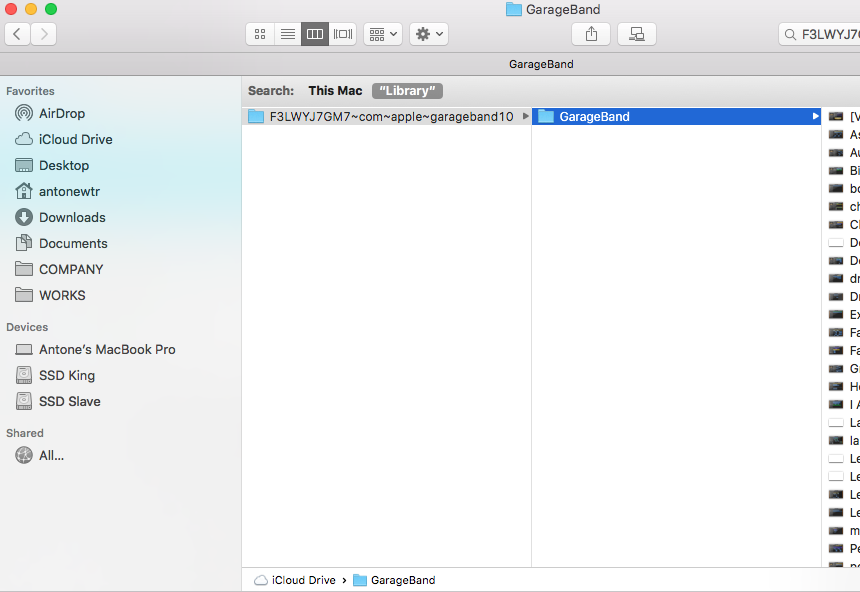The image size is (860, 592).
Task: Zoom the window with the green button
Action: pyautogui.click(x=51, y=9)
